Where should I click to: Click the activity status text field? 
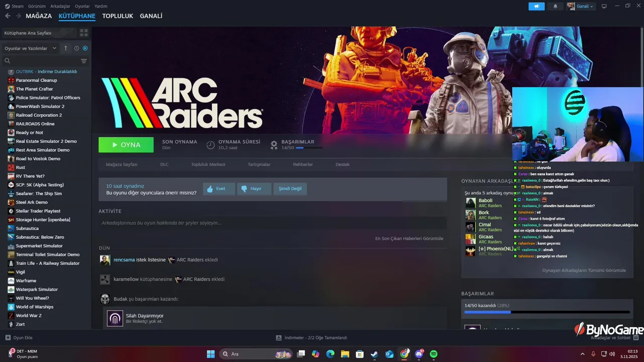(273, 223)
